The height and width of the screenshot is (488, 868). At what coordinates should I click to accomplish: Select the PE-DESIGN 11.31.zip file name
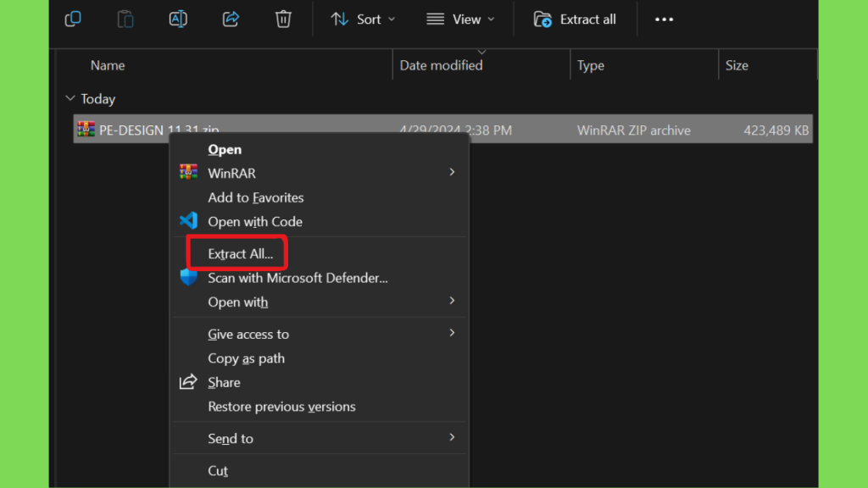[x=159, y=130]
